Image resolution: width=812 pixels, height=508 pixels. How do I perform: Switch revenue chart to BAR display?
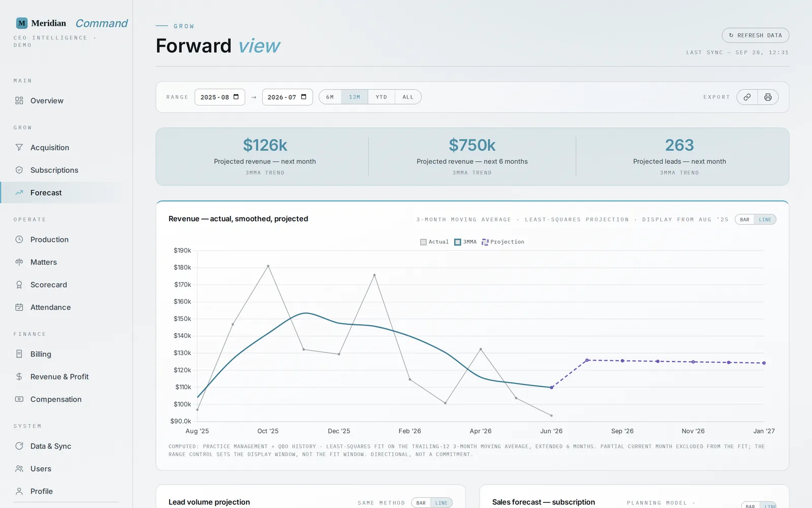[745, 219]
